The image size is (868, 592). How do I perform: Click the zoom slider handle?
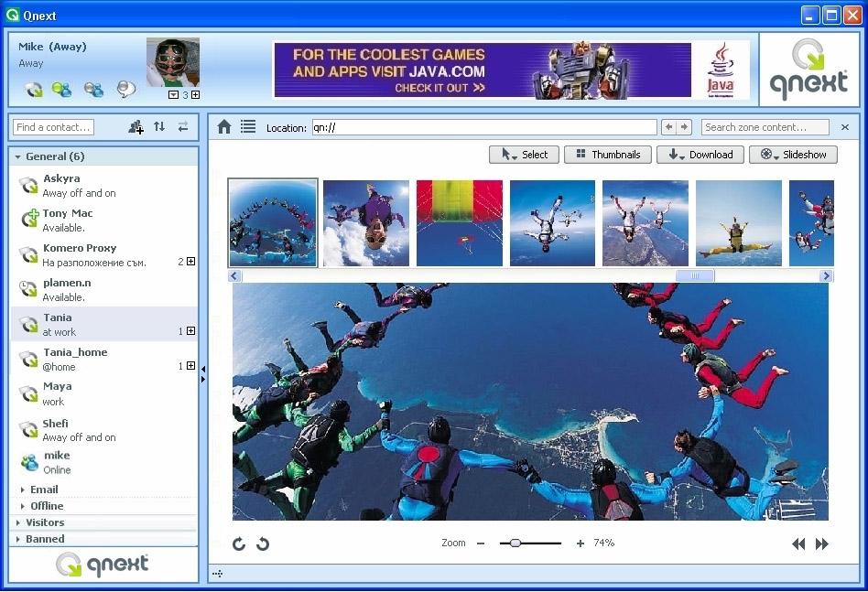click(x=515, y=544)
